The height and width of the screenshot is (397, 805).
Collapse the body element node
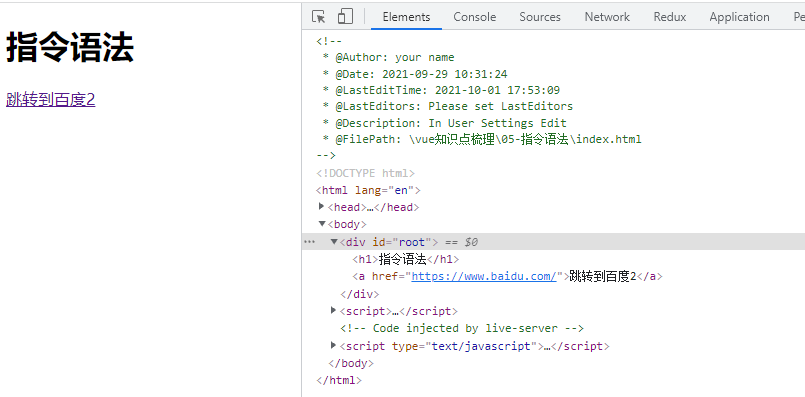[322, 223]
